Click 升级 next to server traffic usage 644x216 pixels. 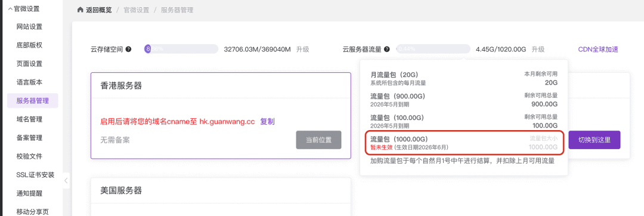pos(538,50)
